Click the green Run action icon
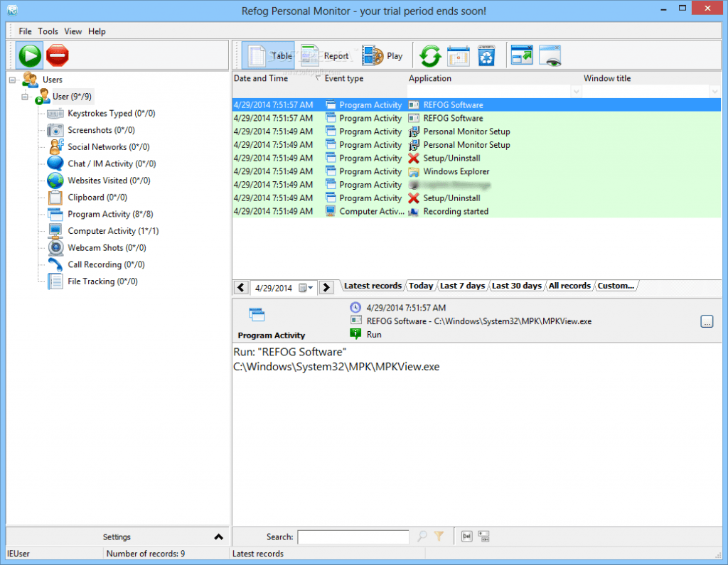This screenshot has width=728, height=565. 355,334
